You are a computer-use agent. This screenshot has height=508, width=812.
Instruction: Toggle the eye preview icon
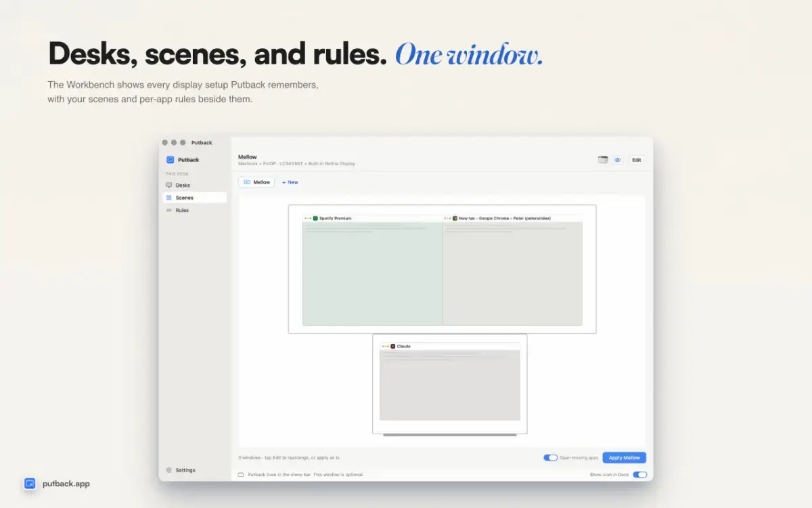618,160
